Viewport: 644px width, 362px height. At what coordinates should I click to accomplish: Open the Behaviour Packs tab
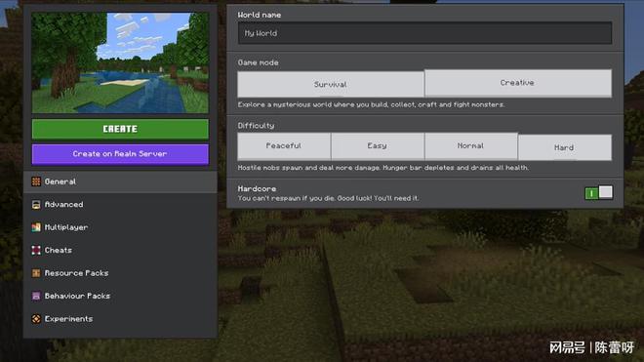[x=120, y=296]
